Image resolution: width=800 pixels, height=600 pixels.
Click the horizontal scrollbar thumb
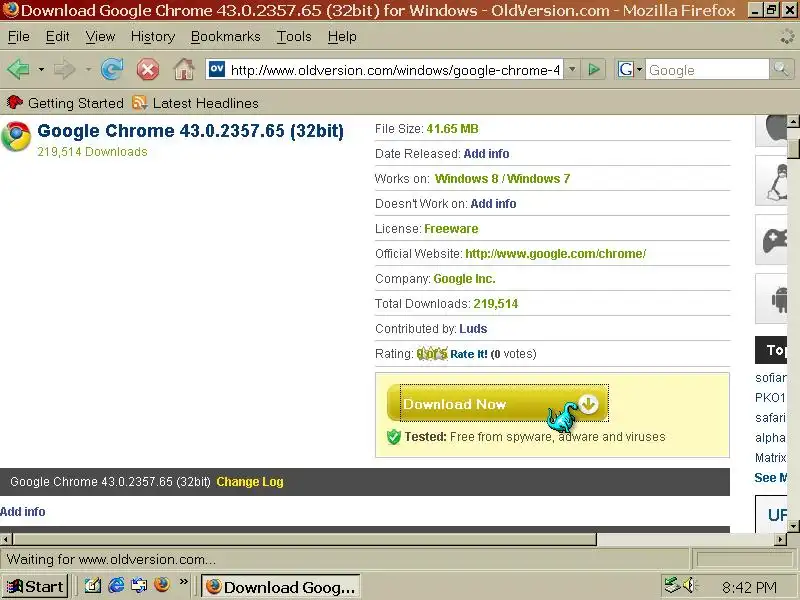pyautogui.click(x=305, y=539)
